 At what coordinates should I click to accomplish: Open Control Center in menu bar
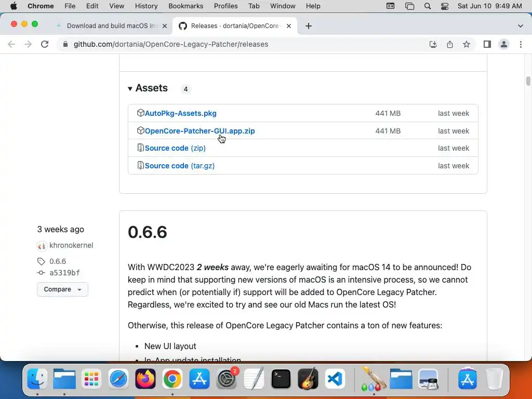445,6
